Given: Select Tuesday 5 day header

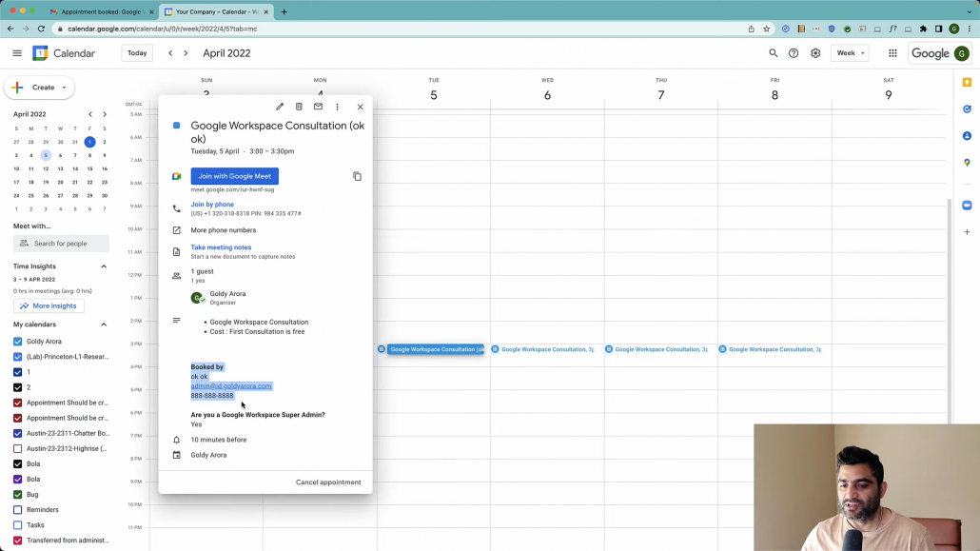Looking at the screenshot, I should [x=434, y=95].
